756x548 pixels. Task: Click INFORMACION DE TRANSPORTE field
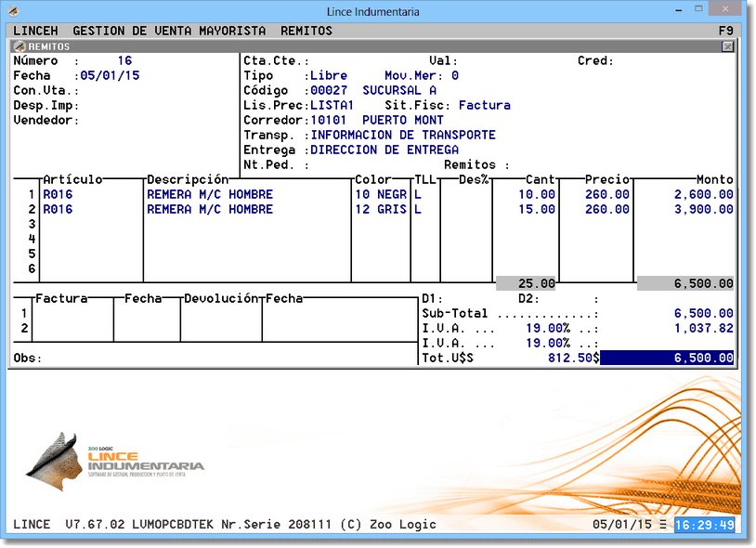coord(403,136)
